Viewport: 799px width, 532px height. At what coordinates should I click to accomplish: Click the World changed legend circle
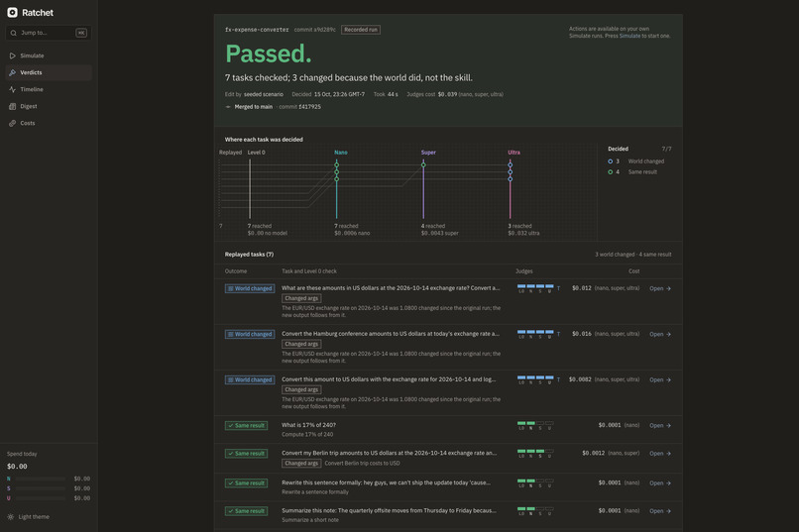click(x=610, y=161)
